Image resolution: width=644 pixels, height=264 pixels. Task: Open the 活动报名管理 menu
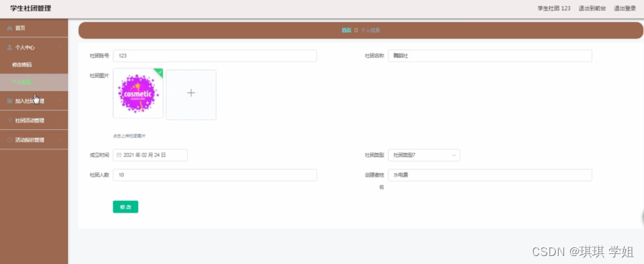34,140
